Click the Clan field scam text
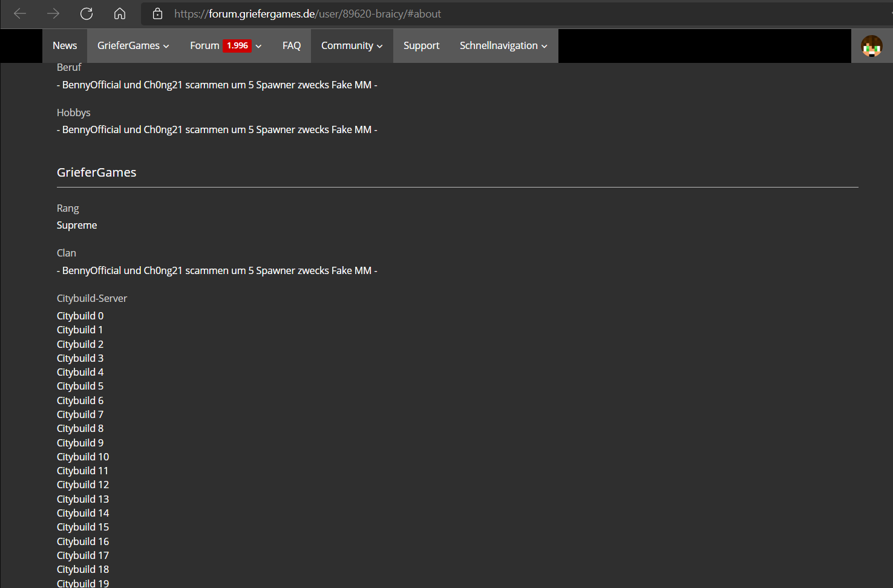Image resolution: width=893 pixels, height=588 pixels. coord(217,270)
